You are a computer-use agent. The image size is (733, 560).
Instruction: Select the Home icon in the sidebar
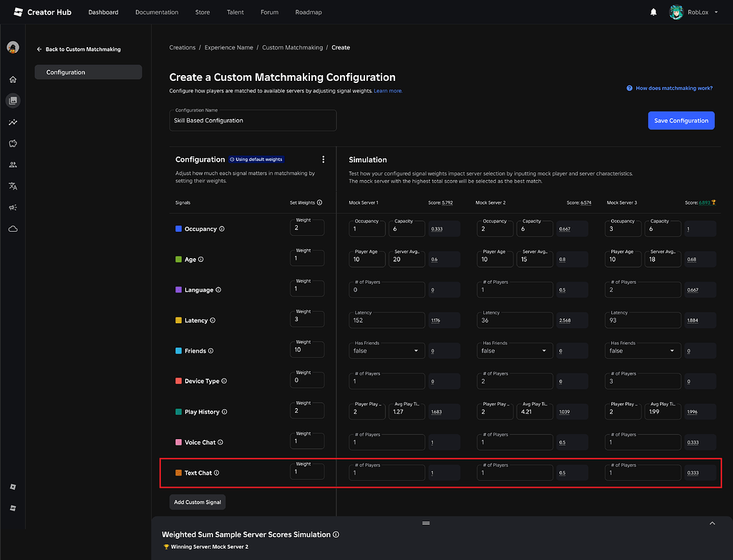[x=12, y=79]
